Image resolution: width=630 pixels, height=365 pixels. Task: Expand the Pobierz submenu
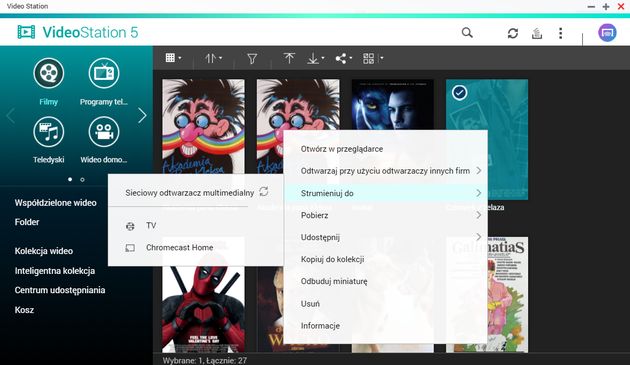tap(386, 215)
